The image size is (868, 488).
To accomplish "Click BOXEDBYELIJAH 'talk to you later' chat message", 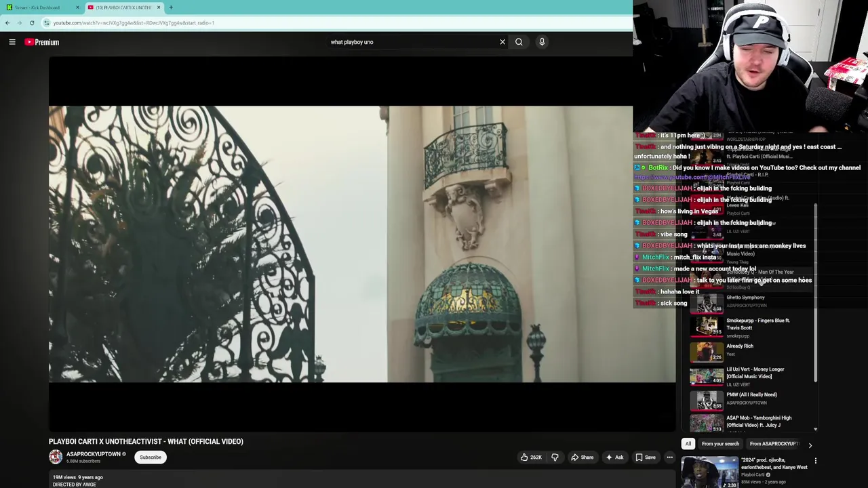I will pyautogui.click(x=723, y=281).
